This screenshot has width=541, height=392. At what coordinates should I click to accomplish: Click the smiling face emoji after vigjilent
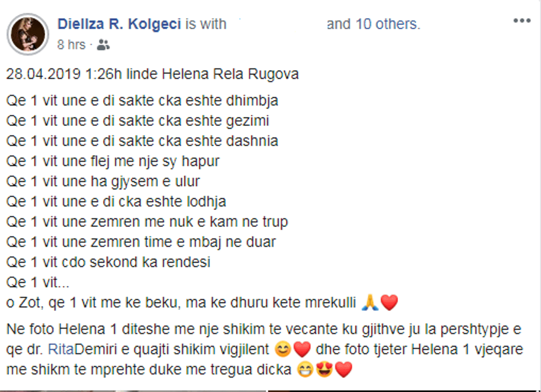point(283,349)
